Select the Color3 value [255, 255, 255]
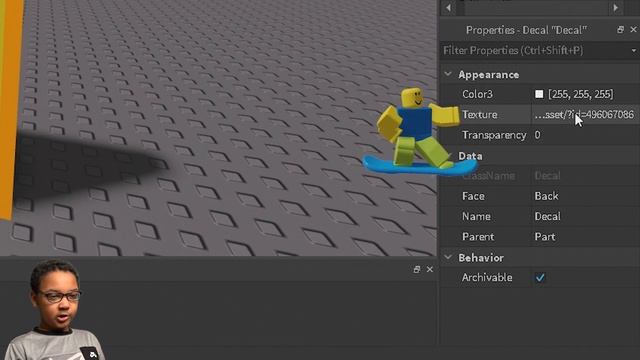640x360 pixels. coord(580,94)
